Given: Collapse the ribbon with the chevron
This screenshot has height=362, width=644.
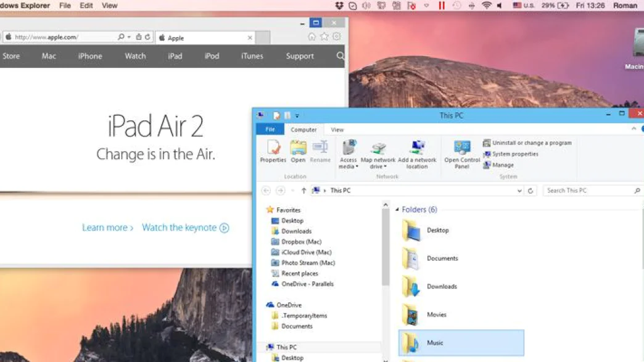Looking at the screenshot, I should click(x=634, y=129).
